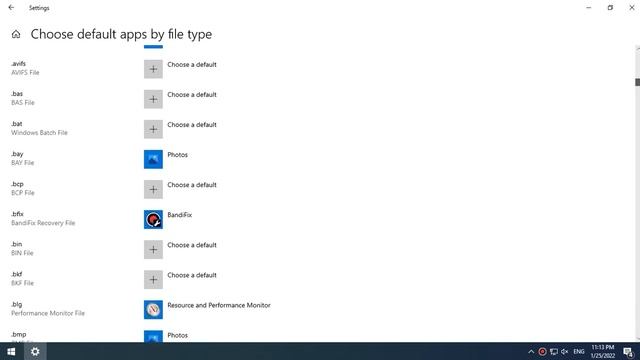Click the red recording tray icon

[x=542, y=351]
